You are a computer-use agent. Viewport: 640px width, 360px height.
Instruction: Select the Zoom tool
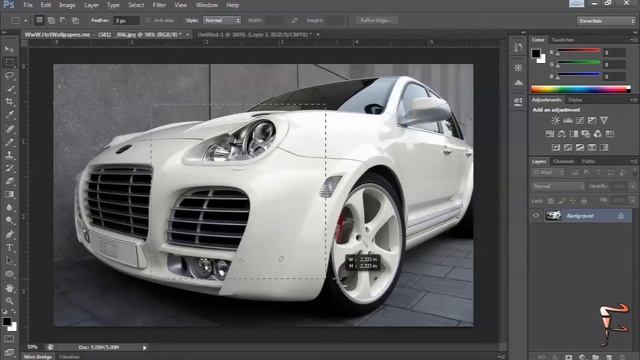[9, 301]
